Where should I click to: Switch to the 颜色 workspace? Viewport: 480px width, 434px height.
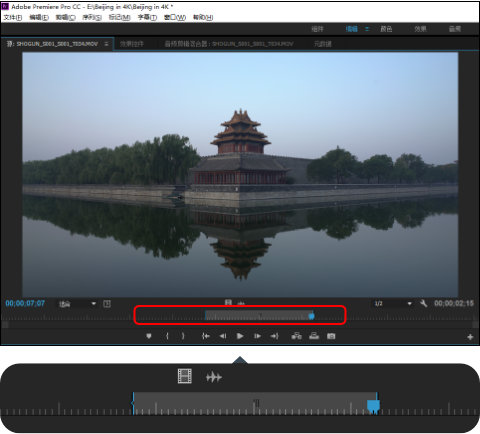(x=386, y=29)
